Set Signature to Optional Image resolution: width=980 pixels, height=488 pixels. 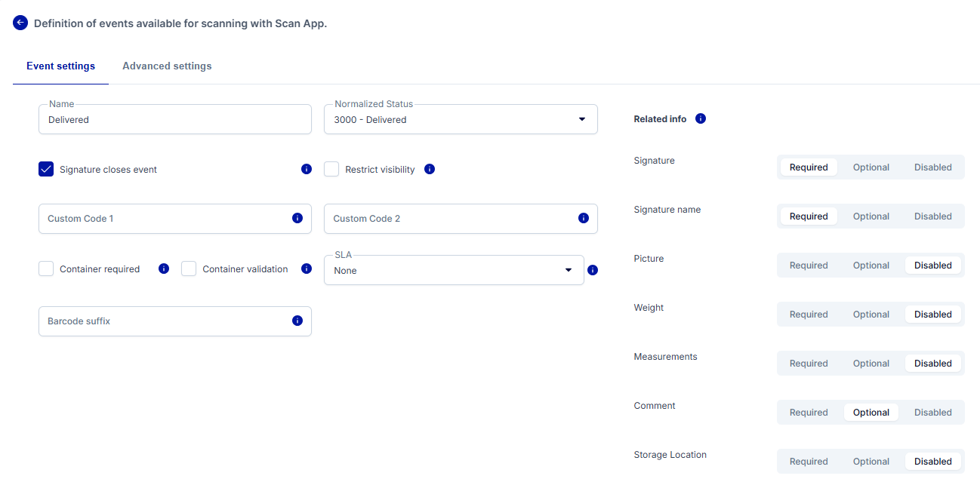click(871, 167)
